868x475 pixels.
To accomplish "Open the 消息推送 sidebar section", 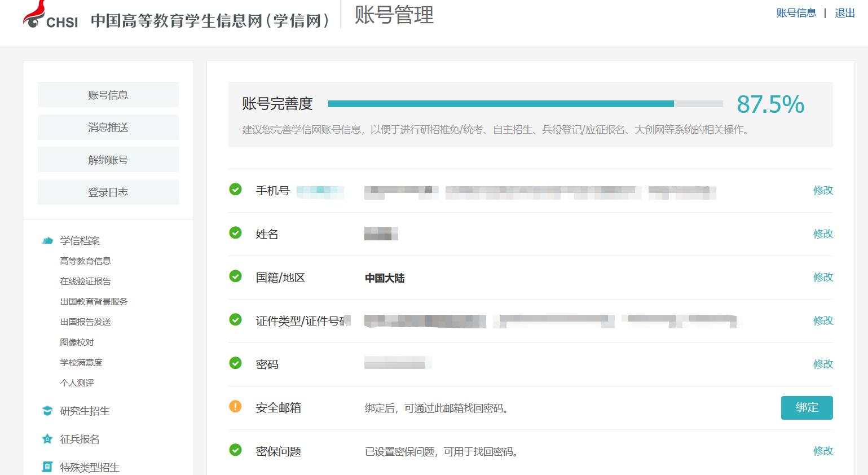I will (x=108, y=127).
